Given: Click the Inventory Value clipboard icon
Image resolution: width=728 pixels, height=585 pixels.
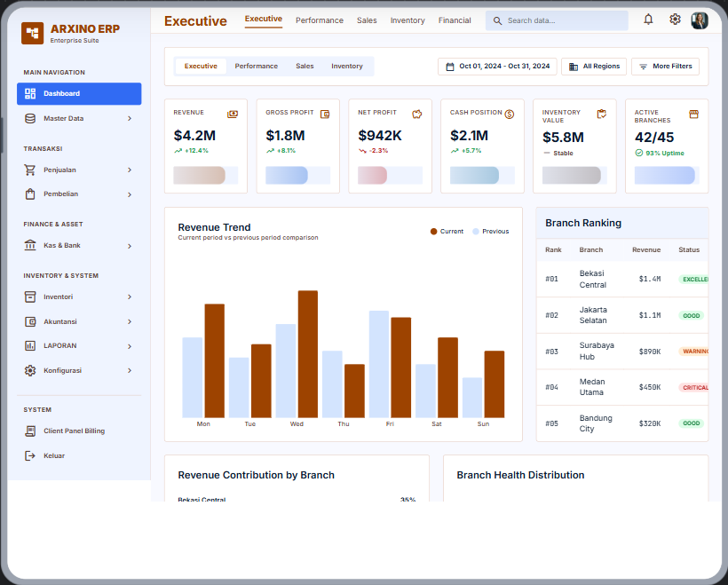Looking at the screenshot, I should click(x=602, y=115).
